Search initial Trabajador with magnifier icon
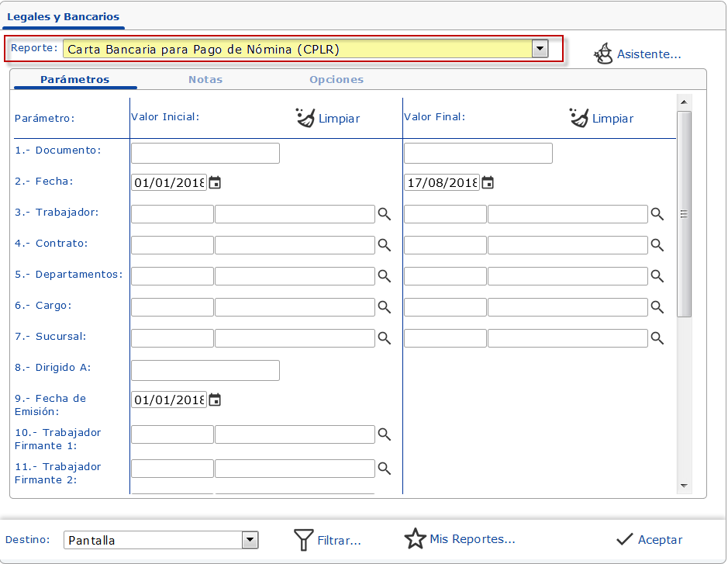Viewport: 728px width, 564px height. [384, 214]
